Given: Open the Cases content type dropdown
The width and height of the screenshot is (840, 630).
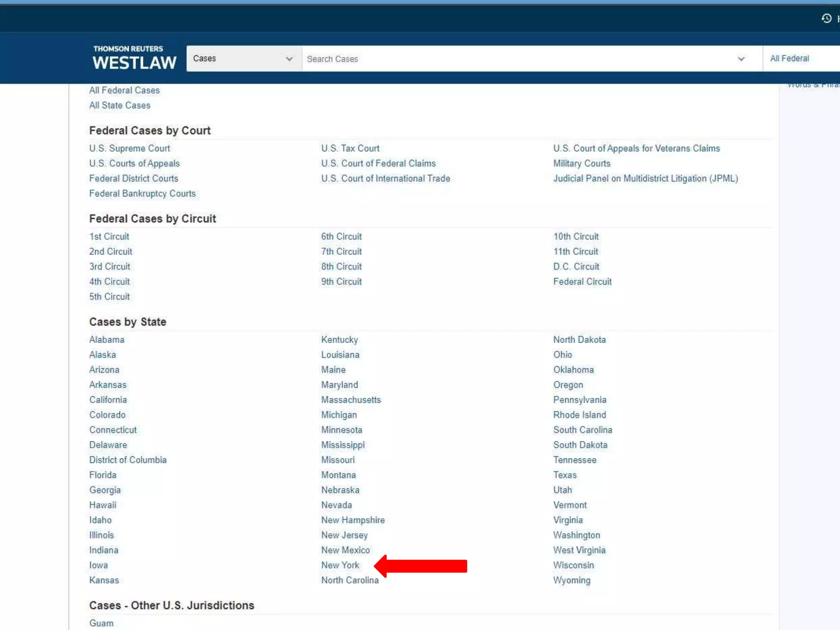Looking at the screenshot, I should [243, 59].
